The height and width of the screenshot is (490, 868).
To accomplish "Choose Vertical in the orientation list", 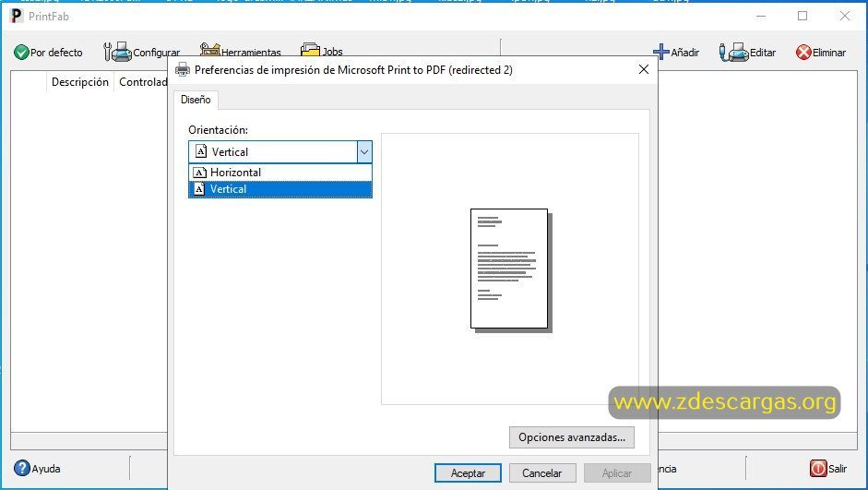I will [x=280, y=189].
